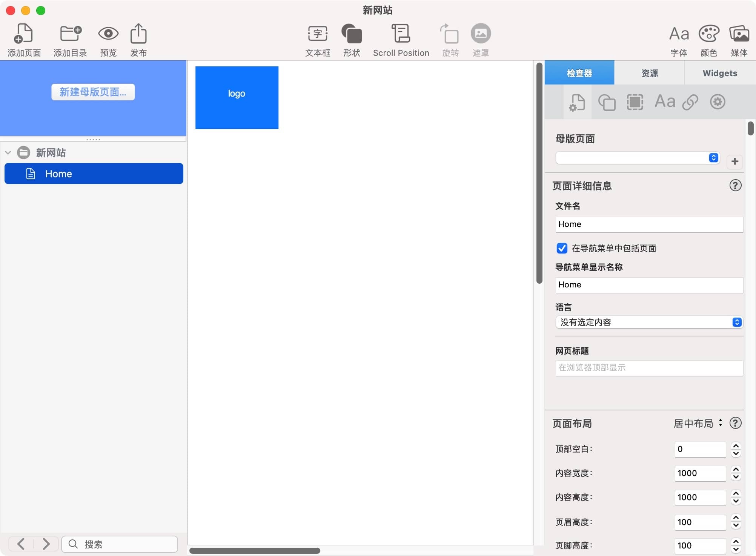
Task: Select the Home page in sidebar
Action: pyautogui.click(x=94, y=174)
